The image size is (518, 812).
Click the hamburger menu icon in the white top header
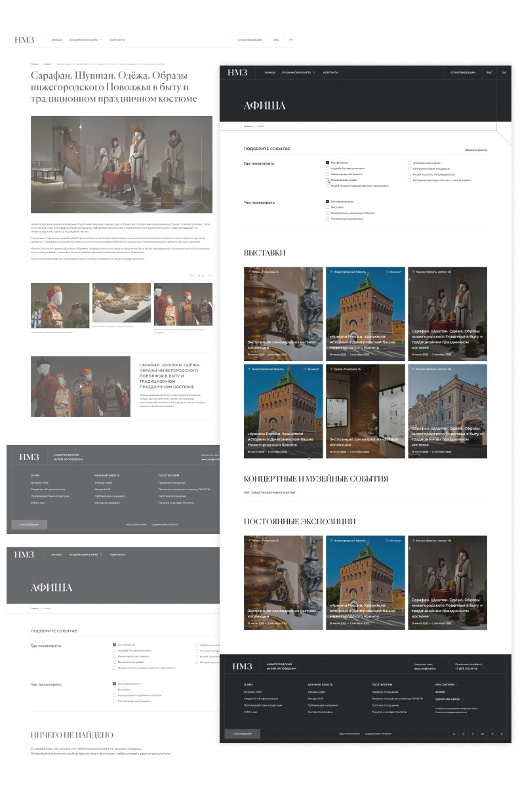pyautogui.click(x=291, y=40)
